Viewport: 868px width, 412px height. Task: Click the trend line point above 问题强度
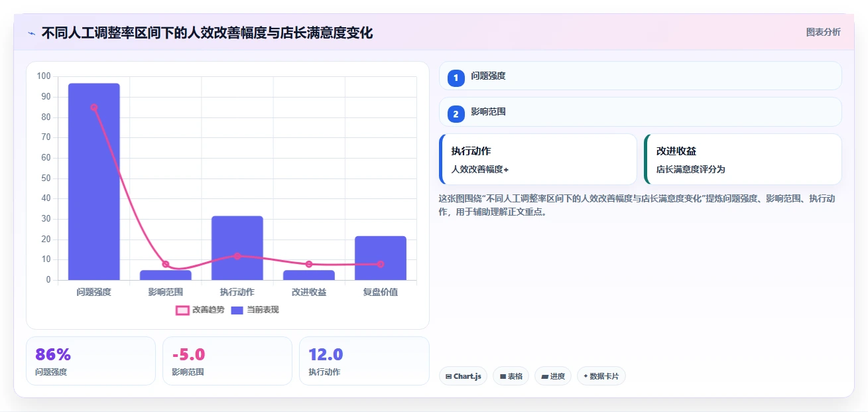(x=93, y=107)
